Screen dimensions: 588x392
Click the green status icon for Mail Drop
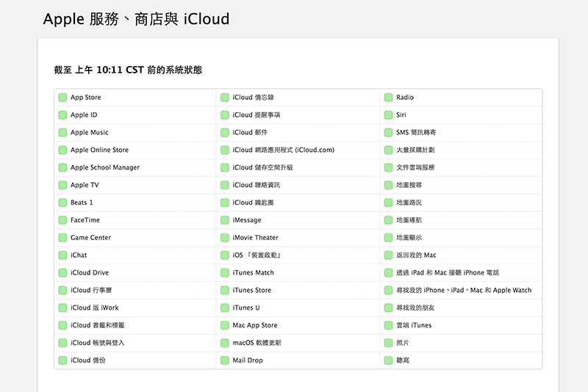click(225, 360)
